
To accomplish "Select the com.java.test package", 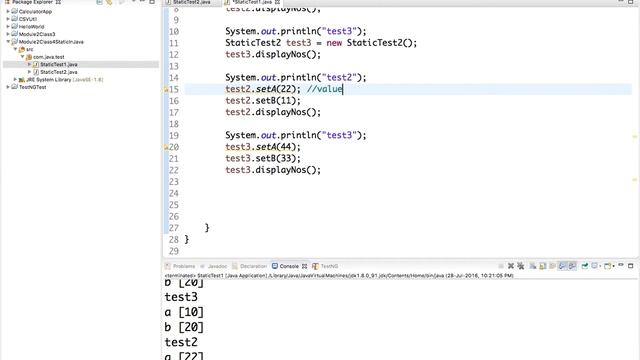I will (49, 57).
